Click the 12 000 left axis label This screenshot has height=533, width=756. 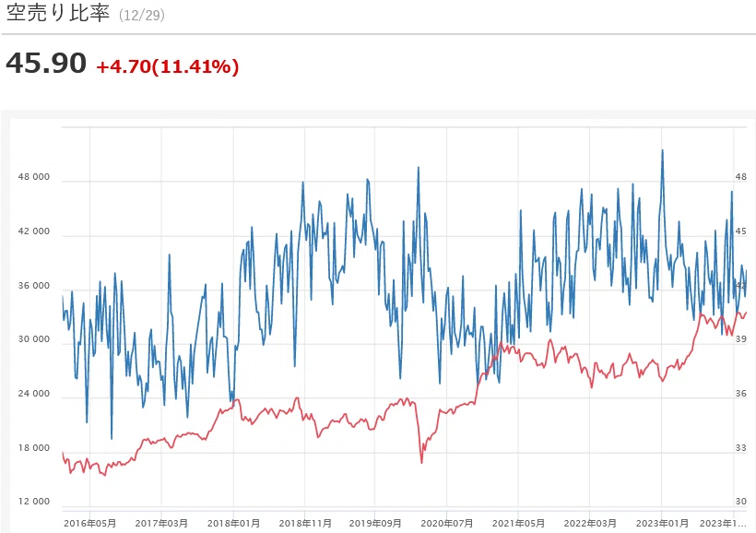pyautogui.click(x=34, y=502)
